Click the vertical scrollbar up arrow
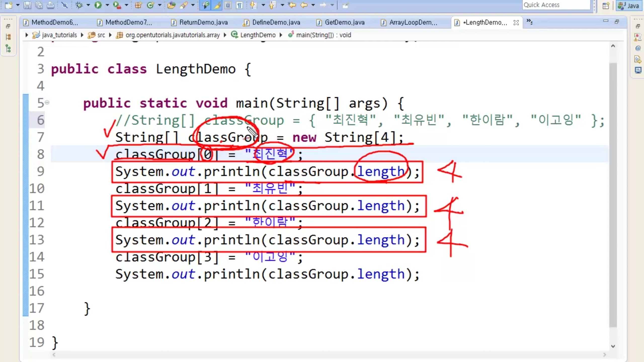644x362 pixels. point(613,46)
